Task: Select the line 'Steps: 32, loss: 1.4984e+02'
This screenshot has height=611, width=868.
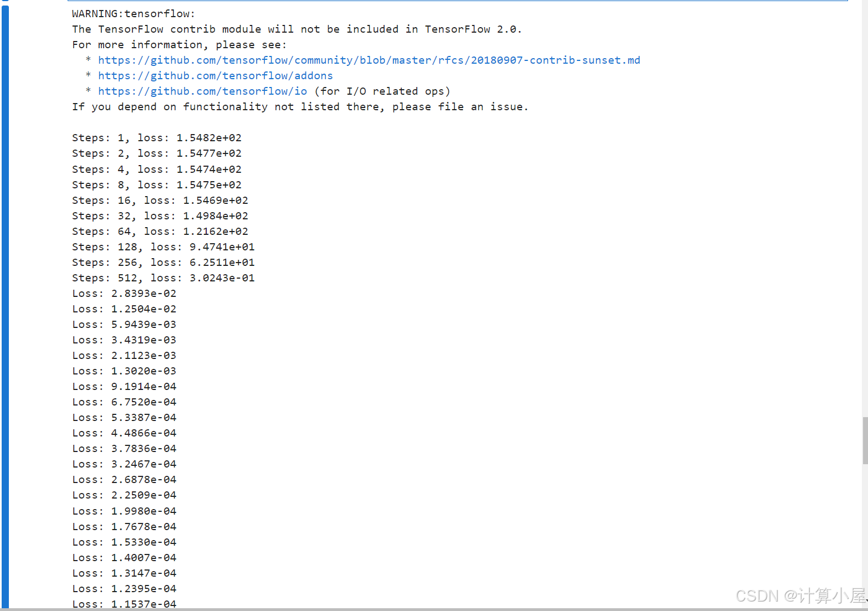Action: [x=160, y=216]
